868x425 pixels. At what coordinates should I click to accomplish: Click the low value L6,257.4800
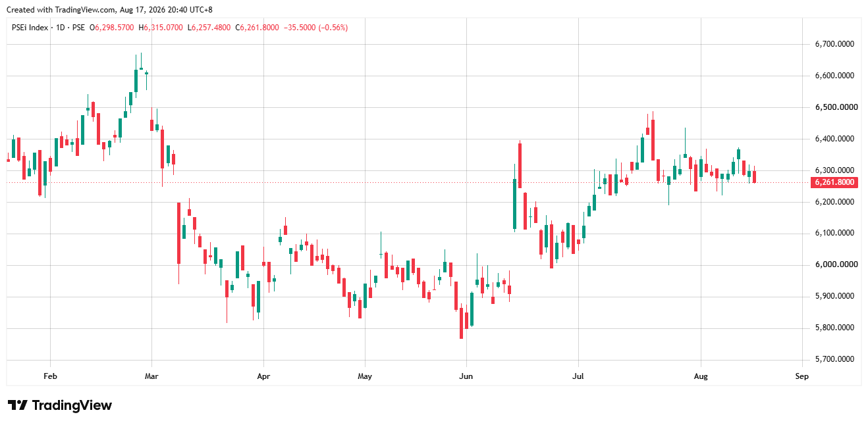pyautogui.click(x=209, y=28)
